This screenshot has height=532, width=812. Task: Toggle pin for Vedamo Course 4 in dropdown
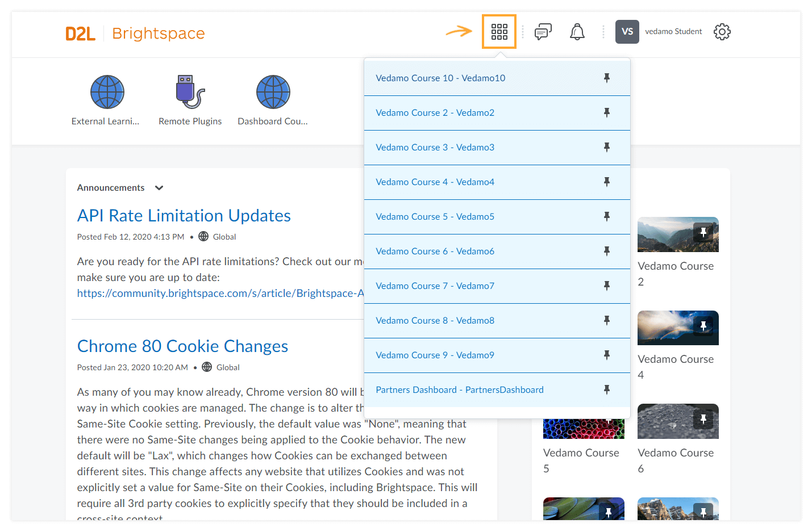click(x=607, y=182)
